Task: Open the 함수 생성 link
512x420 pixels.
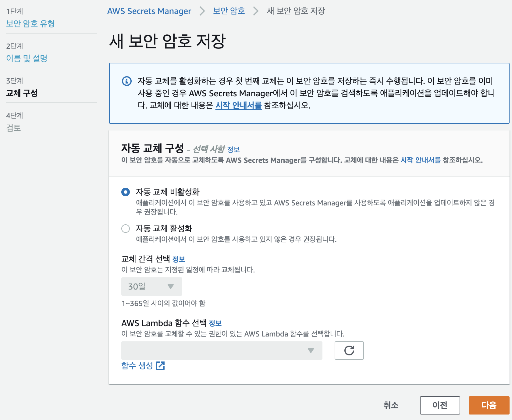Action: click(137, 365)
